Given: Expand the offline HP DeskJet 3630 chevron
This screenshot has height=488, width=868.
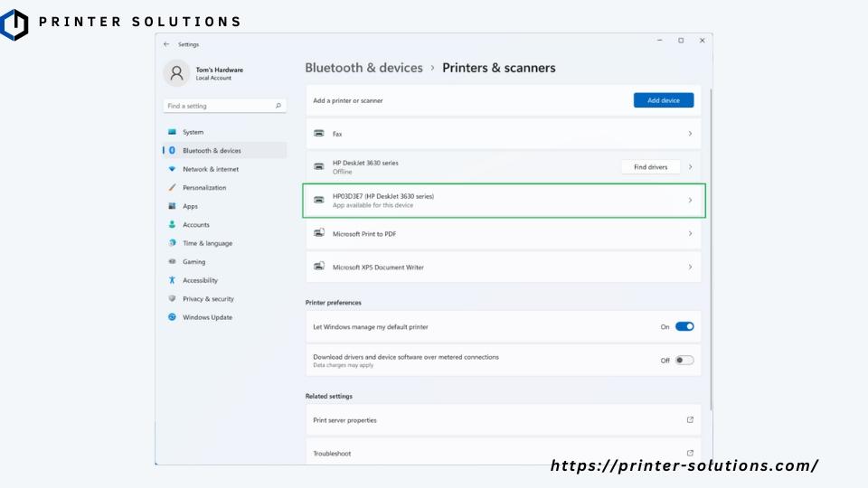Looking at the screenshot, I should [x=690, y=166].
